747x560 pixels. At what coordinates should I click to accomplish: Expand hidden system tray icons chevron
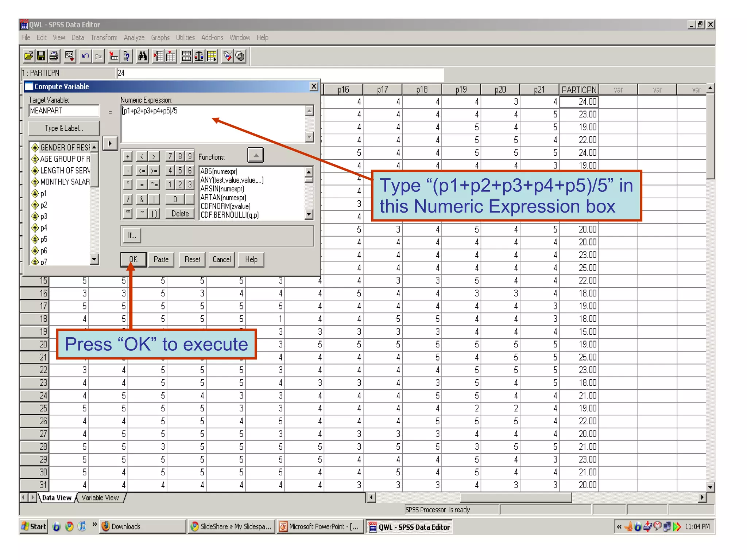click(619, 527)
